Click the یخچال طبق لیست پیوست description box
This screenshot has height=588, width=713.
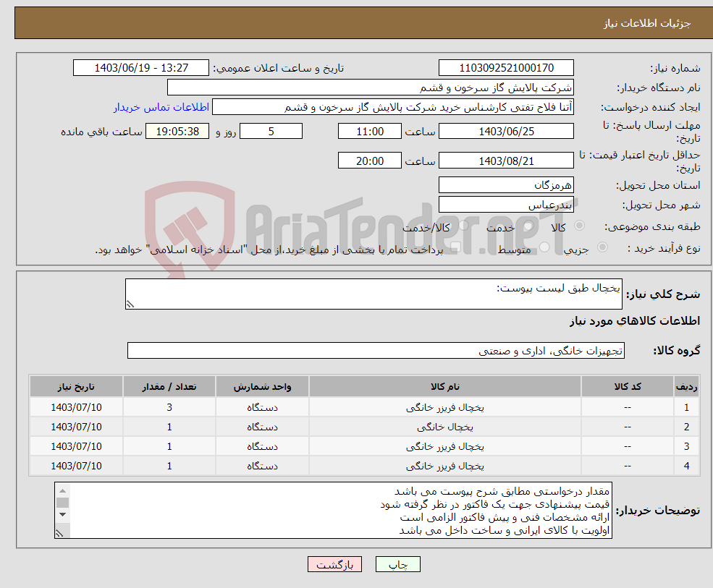[x=374, y=294]
